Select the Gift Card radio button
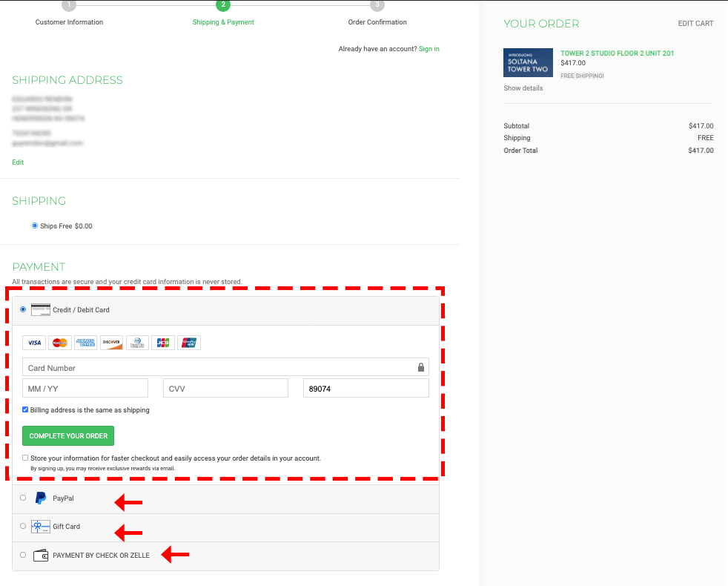This screenshot has width=728, height=586. coord(23,526)
